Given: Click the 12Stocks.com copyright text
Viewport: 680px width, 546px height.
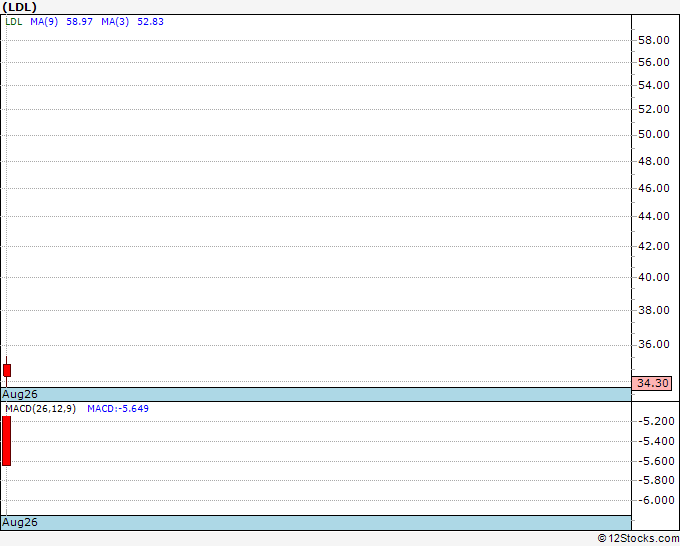Looking at the screenshot, I should (x=638, y=539).
